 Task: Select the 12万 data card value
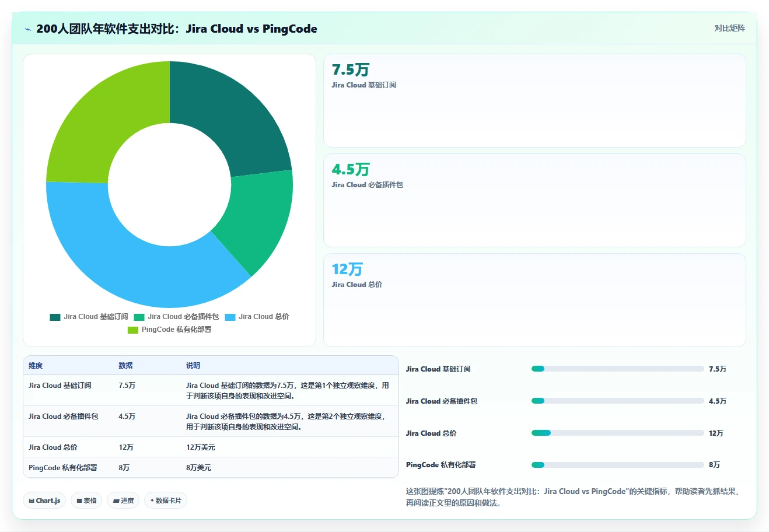[347, 269]
